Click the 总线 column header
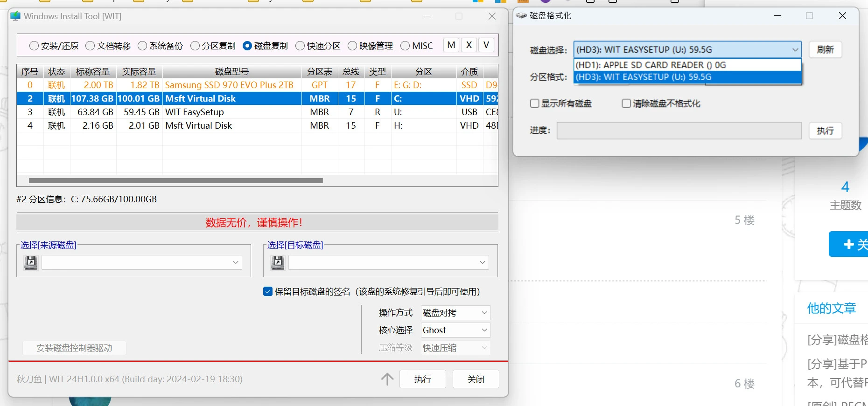Screen dimensions: 868x406 tap(351, 72)
